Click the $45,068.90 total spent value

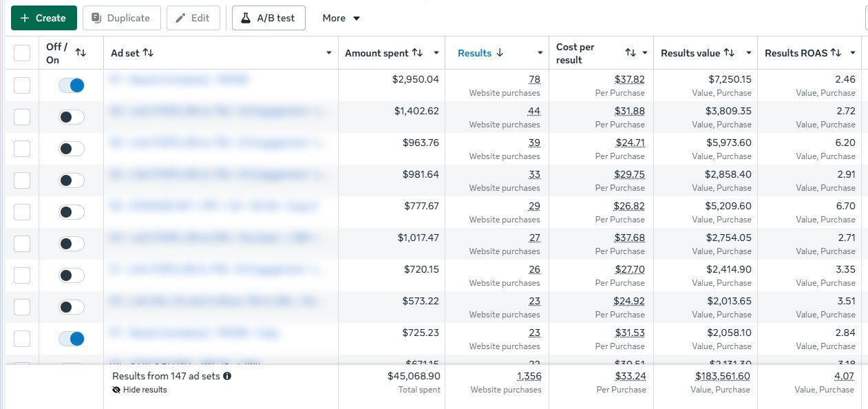(x=414, y=377)
